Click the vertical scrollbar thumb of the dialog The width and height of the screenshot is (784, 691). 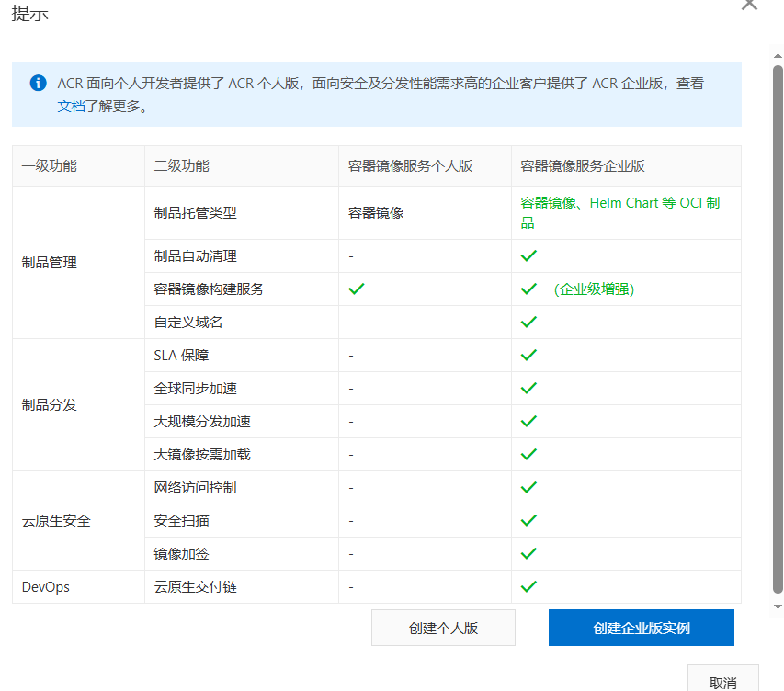tap(778, 329)
